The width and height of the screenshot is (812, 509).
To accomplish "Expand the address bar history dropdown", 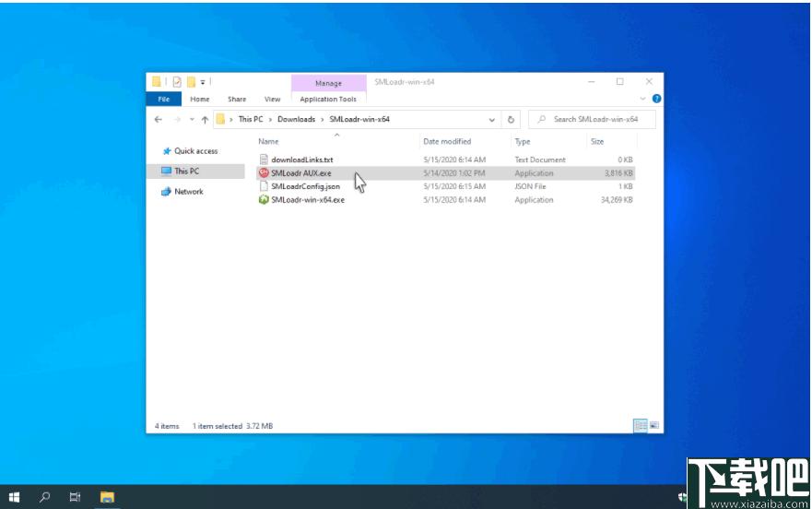I will pyautogui.click(x=491, y=120).
